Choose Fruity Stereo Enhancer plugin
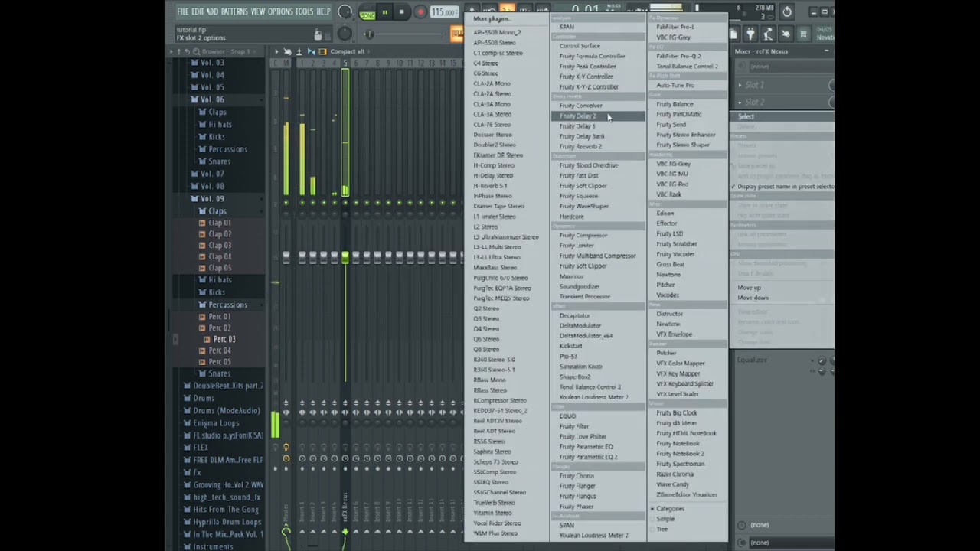 [685, 135]
